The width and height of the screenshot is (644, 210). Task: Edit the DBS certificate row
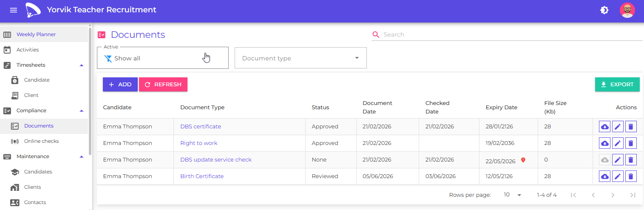(x=618, y=126)
